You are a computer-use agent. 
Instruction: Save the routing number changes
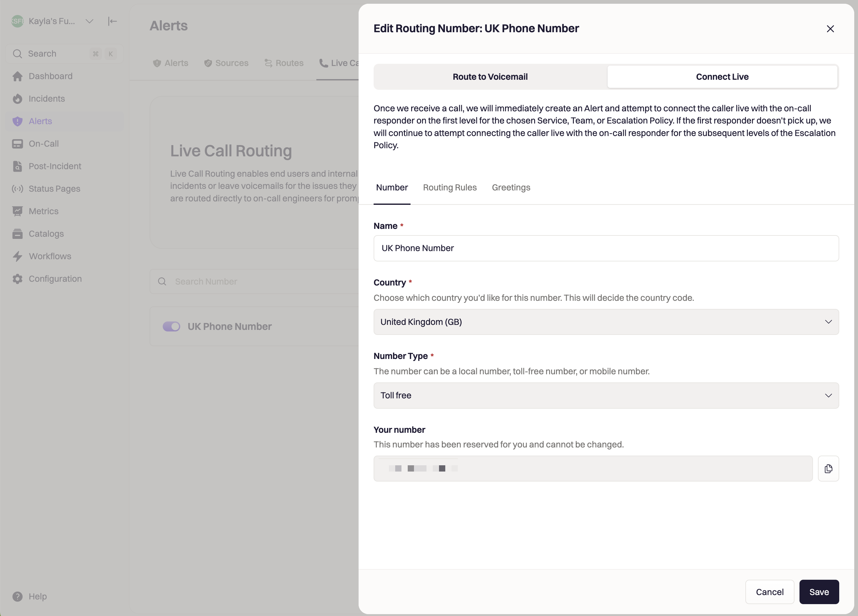click(819, 592)
